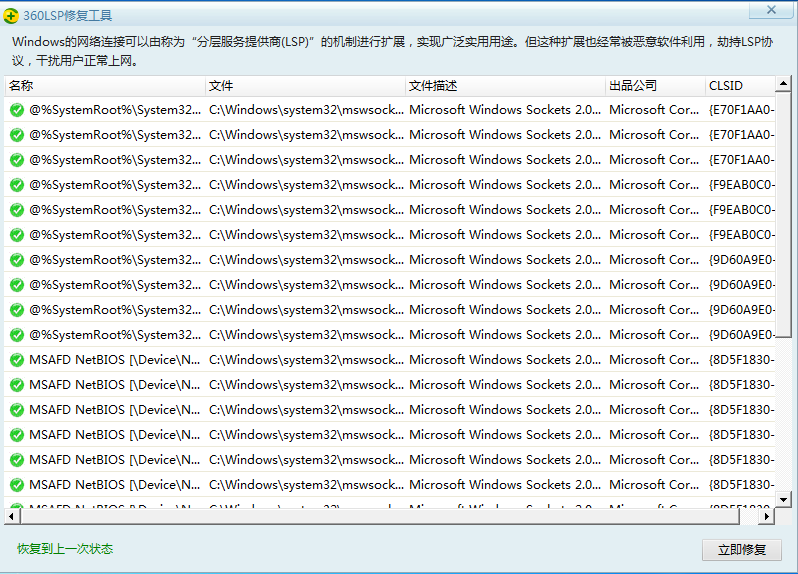The image size is (798, 574).
Task: Click the topmost row's {E70F1AA0- CLSID cell
Action: tap(742, 110)
